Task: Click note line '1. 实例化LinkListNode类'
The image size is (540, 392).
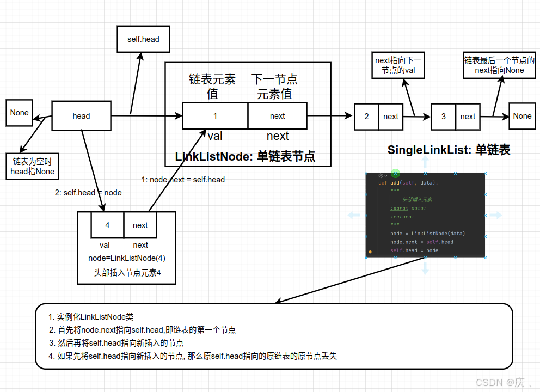Action: tap(91, 317)
